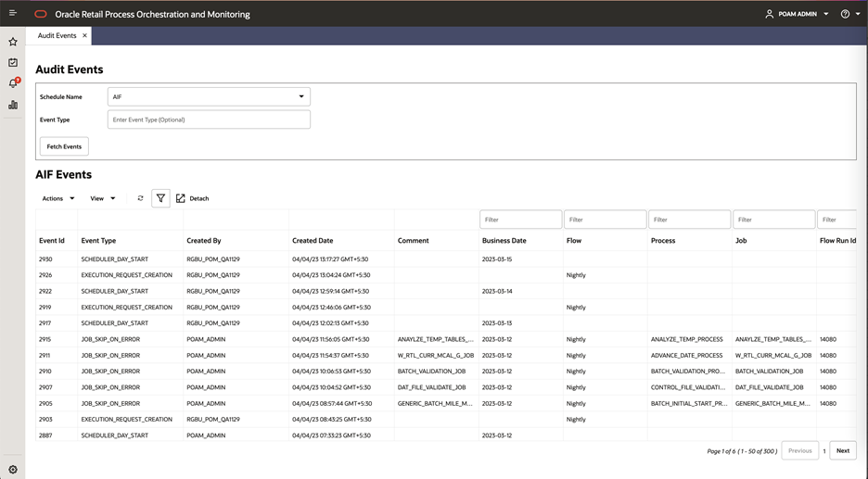Open the Tasks checklist sidebar icon

(13, 62)
